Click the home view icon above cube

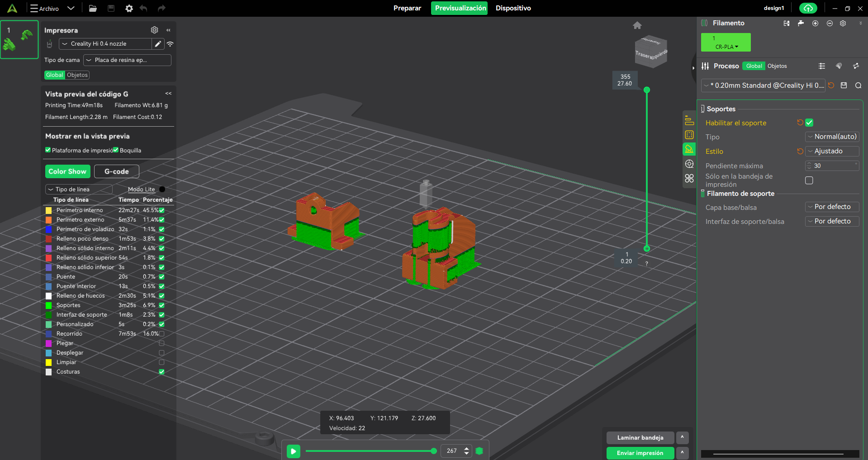coord(637,25)
